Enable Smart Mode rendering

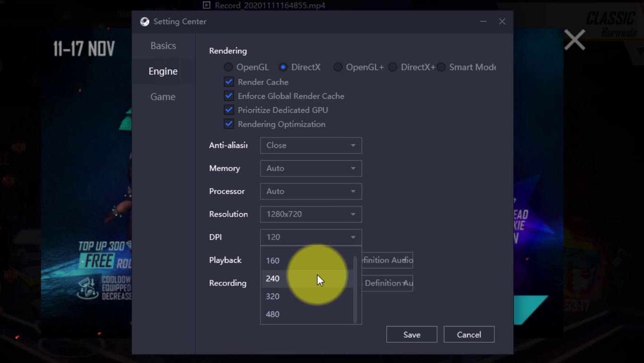coord(441,67)
